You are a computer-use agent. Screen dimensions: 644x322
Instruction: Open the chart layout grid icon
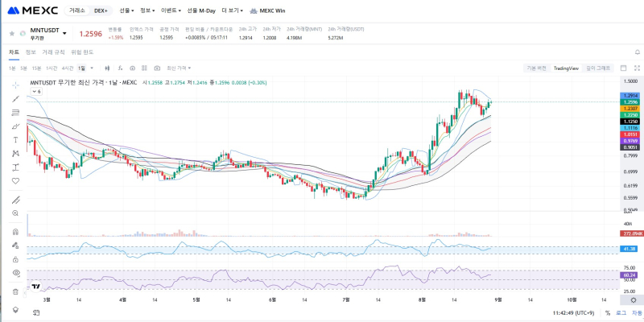[144, 68]
